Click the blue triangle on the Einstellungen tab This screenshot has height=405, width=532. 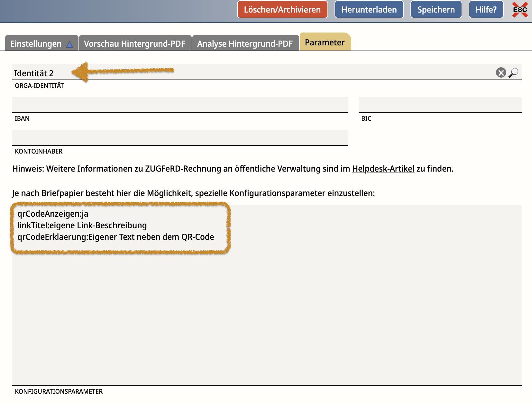tap(69, 44)
